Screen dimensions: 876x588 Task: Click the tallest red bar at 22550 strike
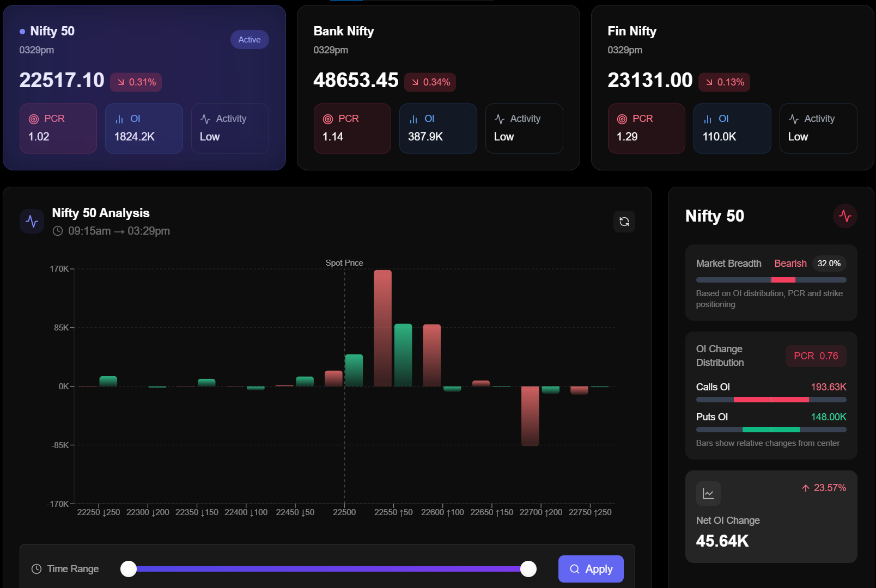(383, 328)
